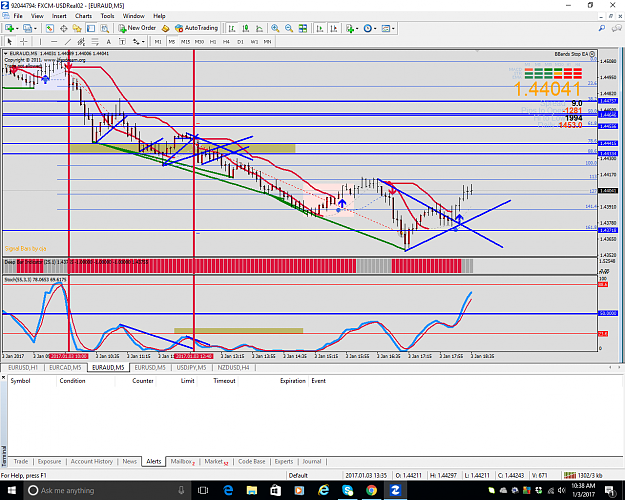This screenshot has width=625, height=500.
Task: Open the Periods clock tool
Action: click(368, 28)
